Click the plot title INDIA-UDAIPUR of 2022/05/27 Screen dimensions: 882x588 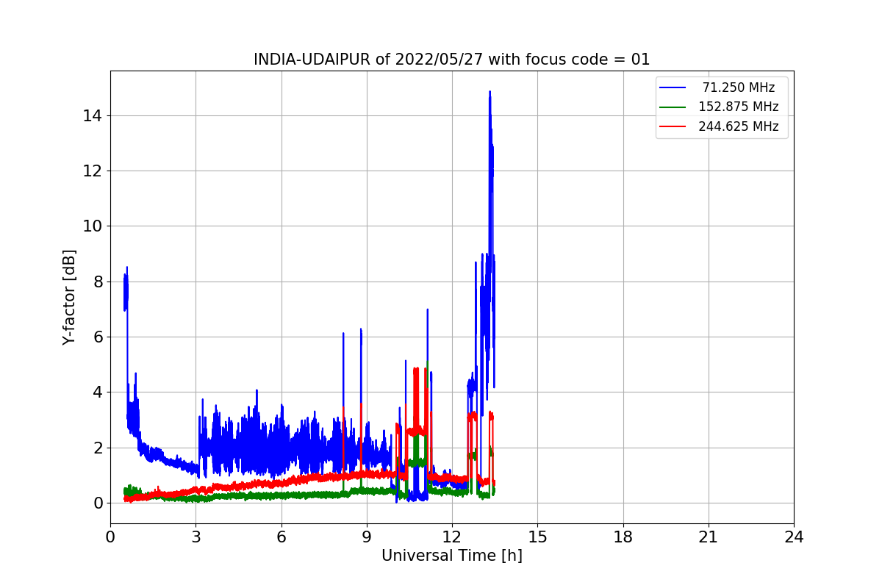pyautogui.click(x=451, y=60)
